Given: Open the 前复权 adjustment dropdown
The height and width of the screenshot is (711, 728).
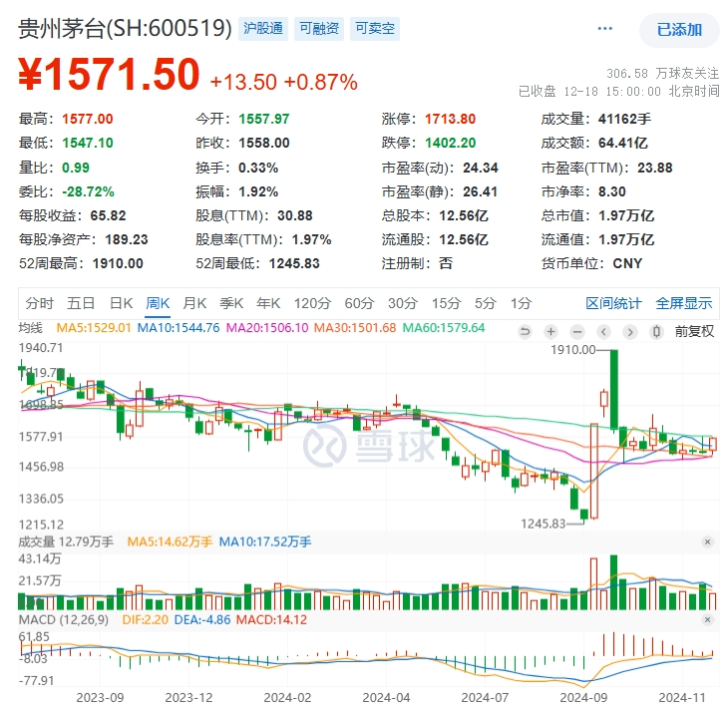Looking at the screenshot, I should click(x=694, y=332).
